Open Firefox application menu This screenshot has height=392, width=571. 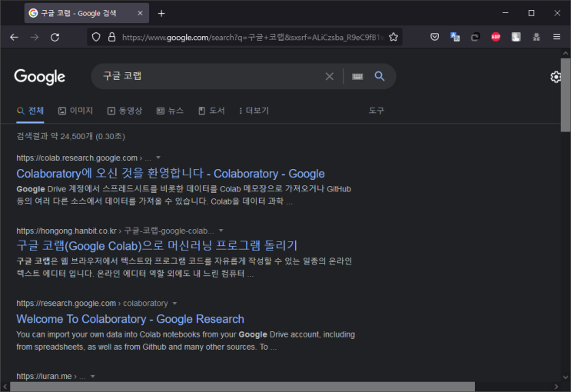(557, 37)
